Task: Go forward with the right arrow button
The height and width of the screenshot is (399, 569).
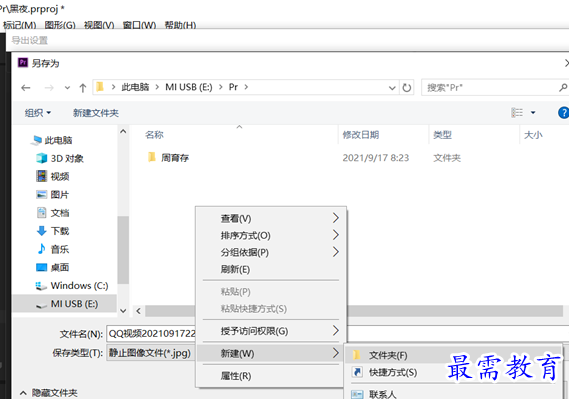Action: (x=49, y=88)
